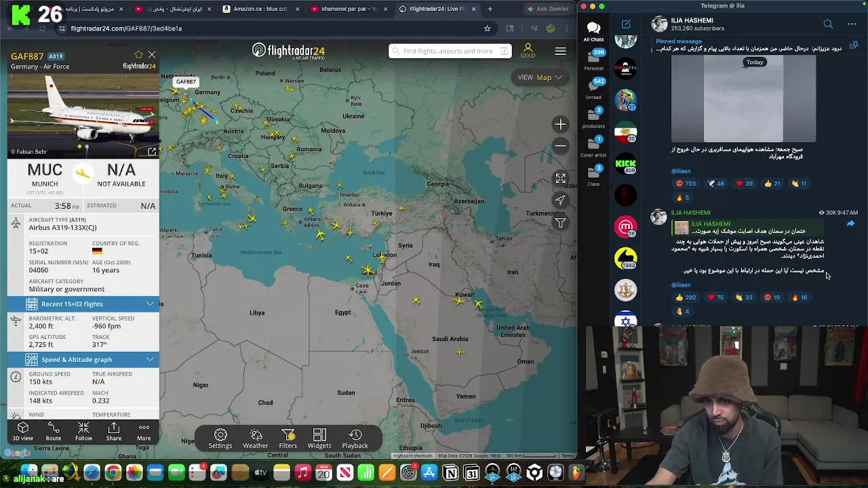Viewport: 868px width, 488px height.
Task: Search within the ILIA HASHEMI channel
Action: [828, 24]
